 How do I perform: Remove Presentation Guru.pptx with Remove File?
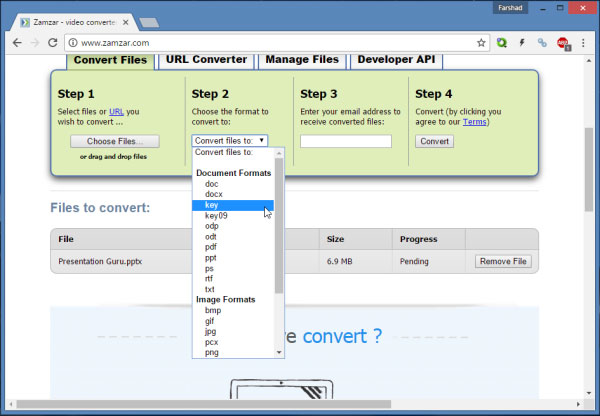click(x=503, y=261)
